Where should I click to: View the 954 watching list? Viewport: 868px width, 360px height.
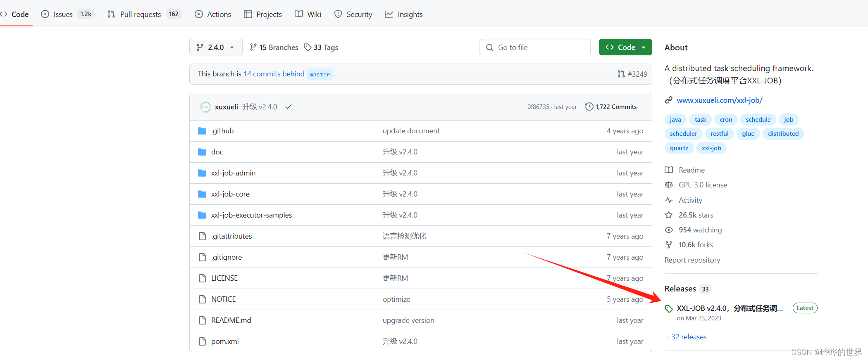pos(694,230)
